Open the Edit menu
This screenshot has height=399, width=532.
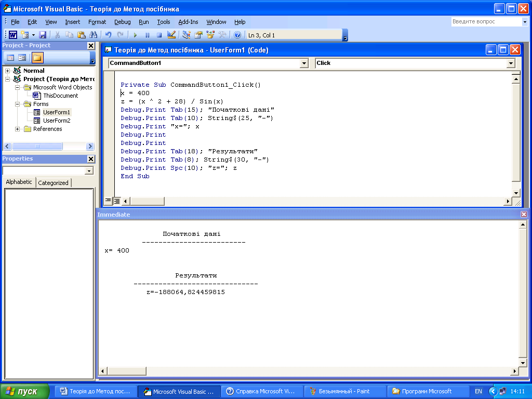pyautogui.click(x=32, y=22)
